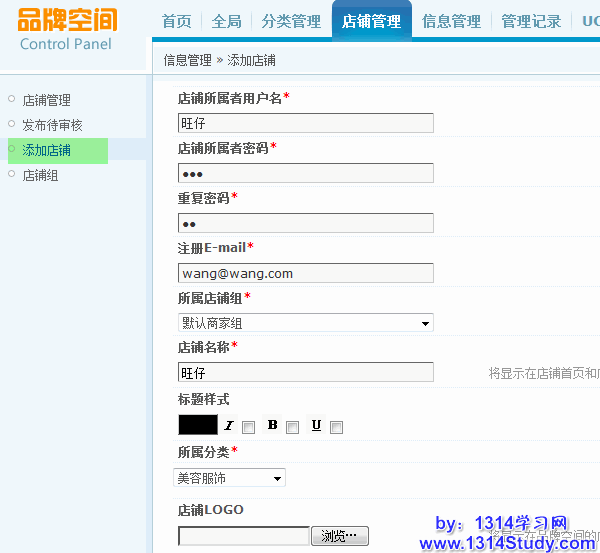Switch to the 首页 tab
The image size is (600, 553).
point(176,21)
